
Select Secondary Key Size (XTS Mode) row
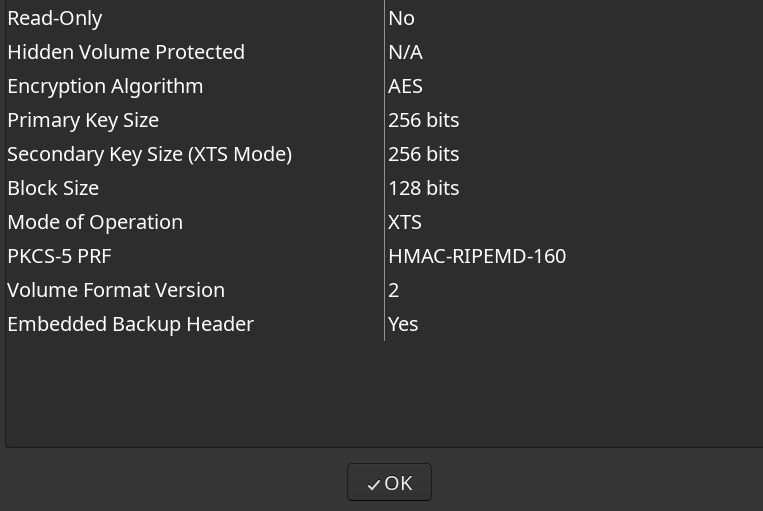point(384,154)
